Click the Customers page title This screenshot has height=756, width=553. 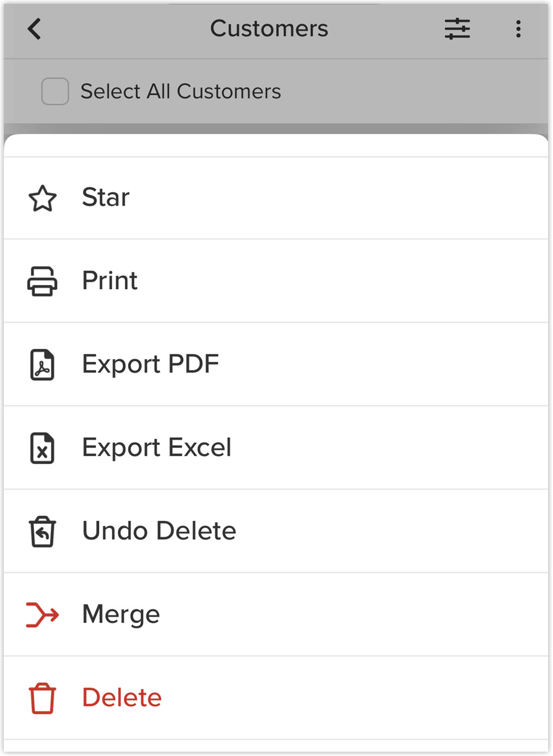tap(269, 28)
